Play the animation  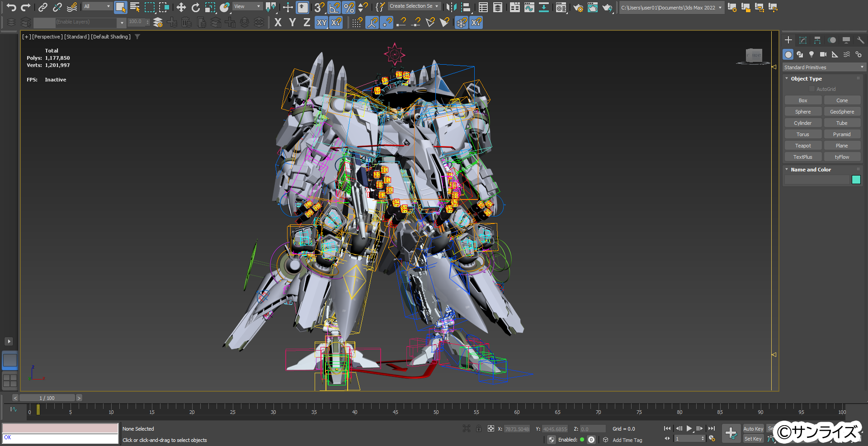(x=689, y=428)
